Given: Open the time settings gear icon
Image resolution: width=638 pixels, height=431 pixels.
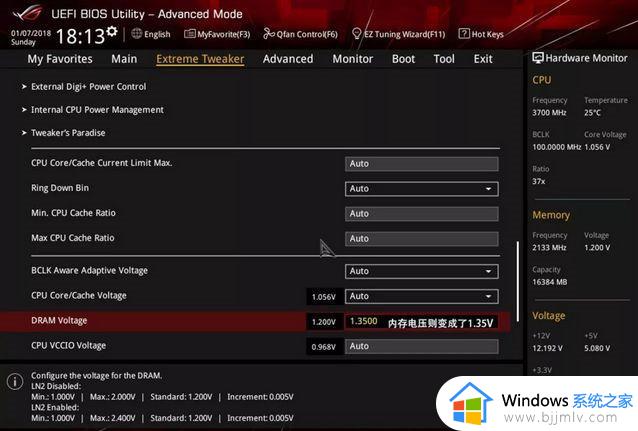Looking at the screenshot, I should (x=111, y=32).
